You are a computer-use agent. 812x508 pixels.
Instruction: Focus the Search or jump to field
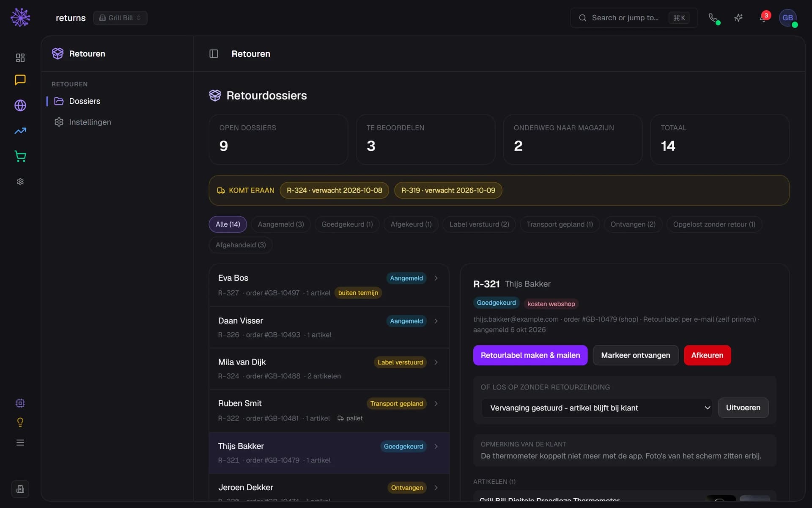[x=634, y=18]
